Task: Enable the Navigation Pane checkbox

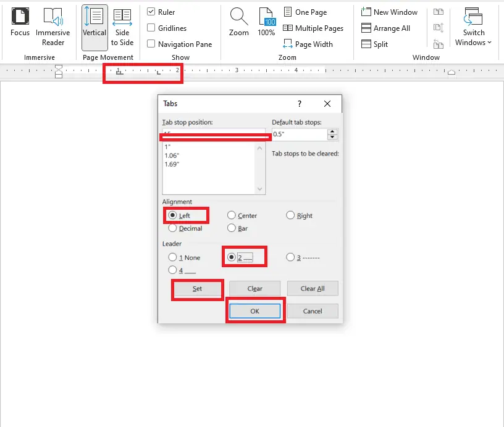Action: click(x=151, y=44)
